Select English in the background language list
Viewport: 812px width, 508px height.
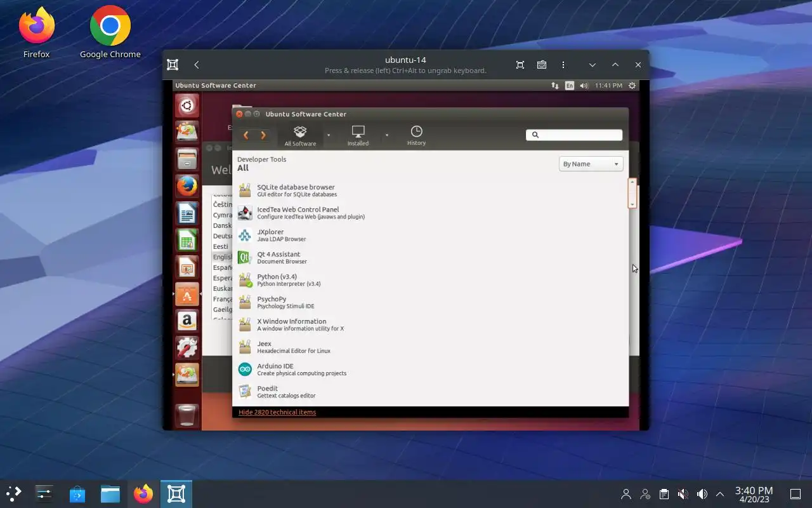click(x=223, y=257)
